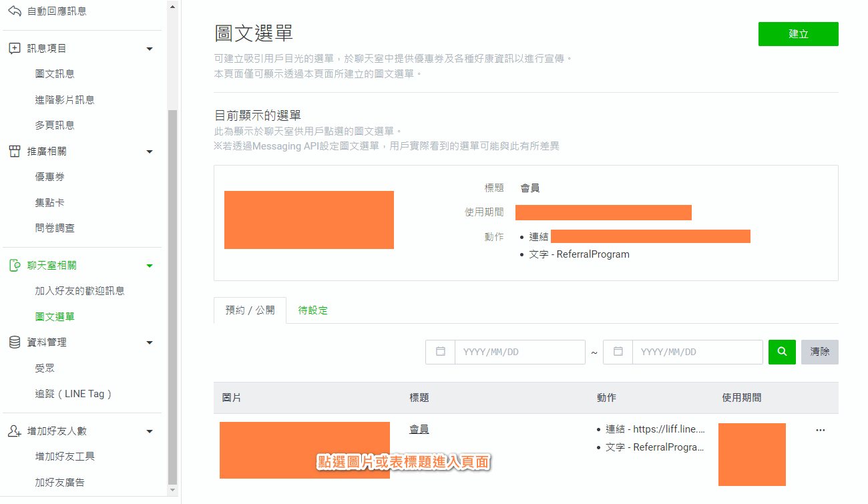Image resolution: width=868 pixels, height=504 pixels.
Task: Click the end date calendar icon
Action: click(x=618, y=352)
